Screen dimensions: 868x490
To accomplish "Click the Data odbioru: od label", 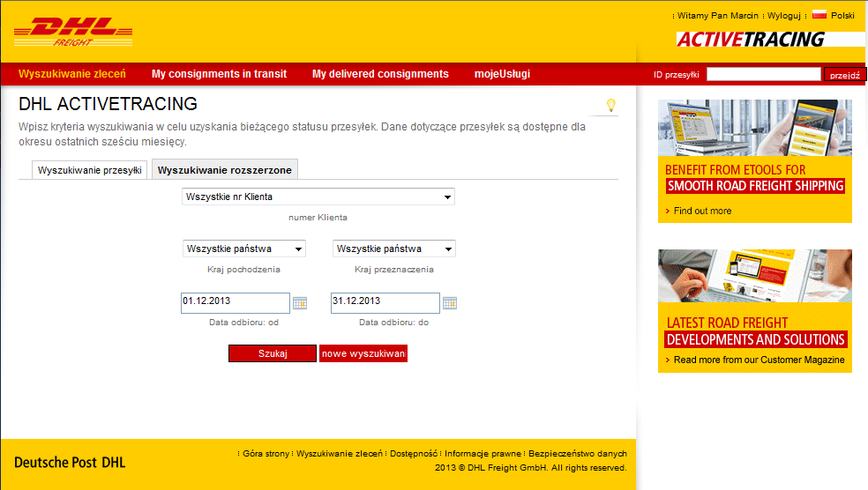I will pyautogui.click(x=243, y=322).
